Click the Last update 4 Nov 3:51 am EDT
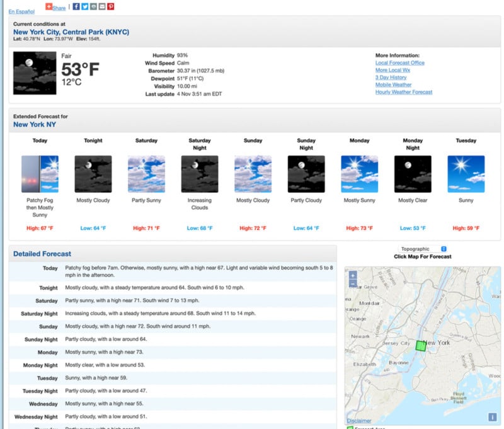504x429 pixels. [x=199, y=94]
